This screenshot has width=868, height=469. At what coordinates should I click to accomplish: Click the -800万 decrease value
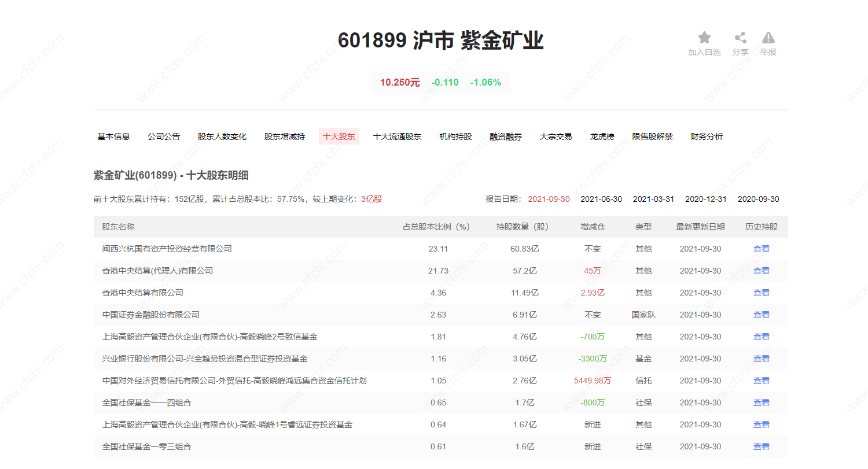[593, 402]
